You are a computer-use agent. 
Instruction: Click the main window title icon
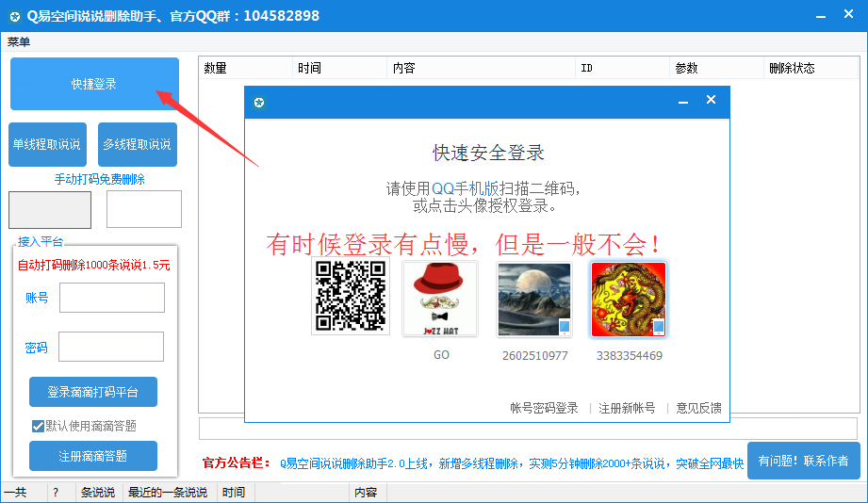pyautogui.click(x=15, y=17)
